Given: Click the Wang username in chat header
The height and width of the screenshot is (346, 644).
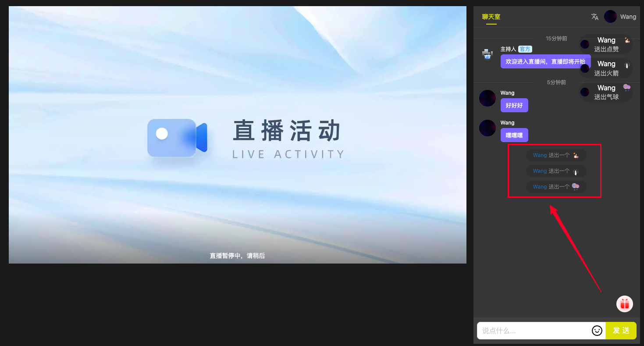Looking at the screenshot, I should [628, 17].
